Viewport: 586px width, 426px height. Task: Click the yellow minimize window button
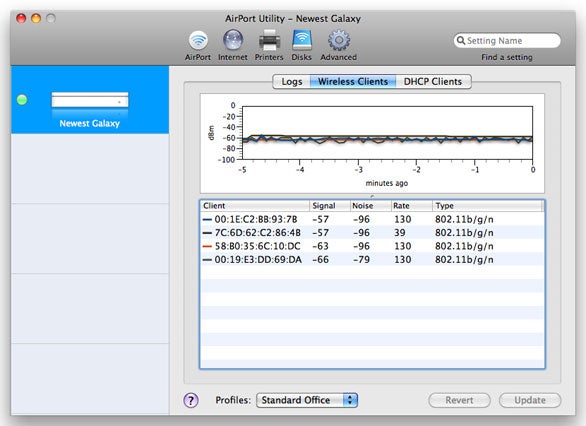[36, 18]
